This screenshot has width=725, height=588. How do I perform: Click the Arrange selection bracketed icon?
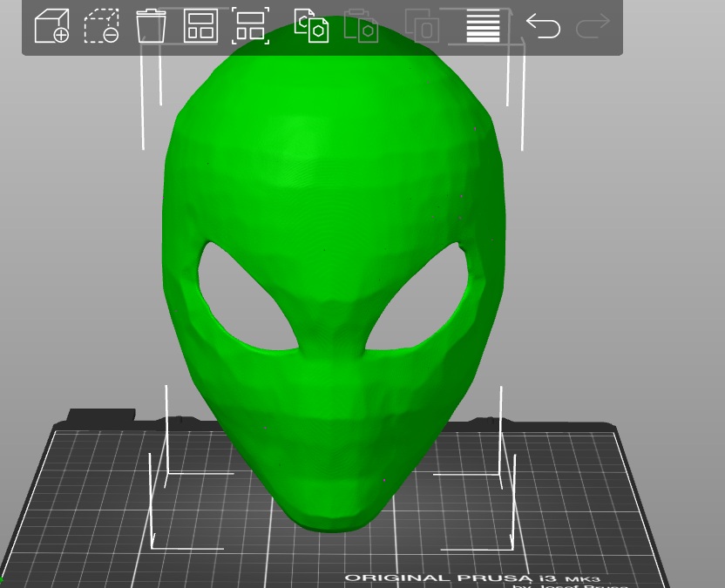[250, 26]
